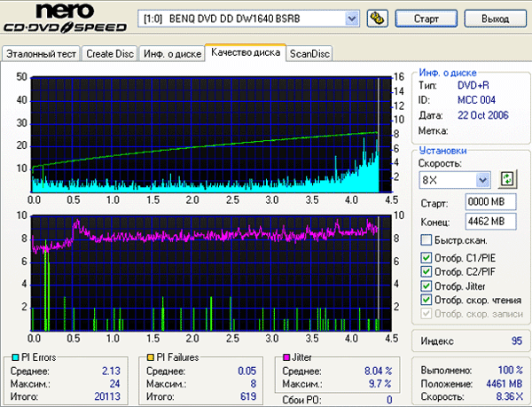Enable the Быстр.скан. quick scan checkbox
Screen dimensions: 532x407
click(426, 240)
